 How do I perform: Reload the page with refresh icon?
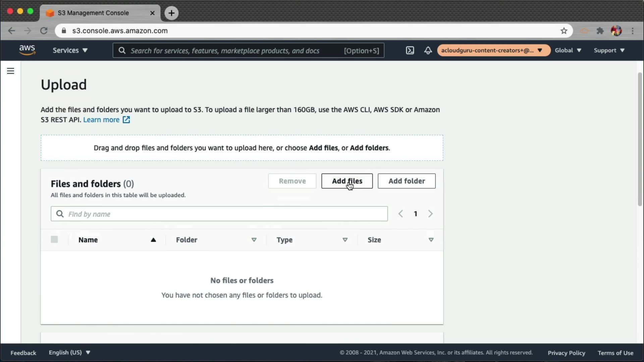tap(44, 31)
